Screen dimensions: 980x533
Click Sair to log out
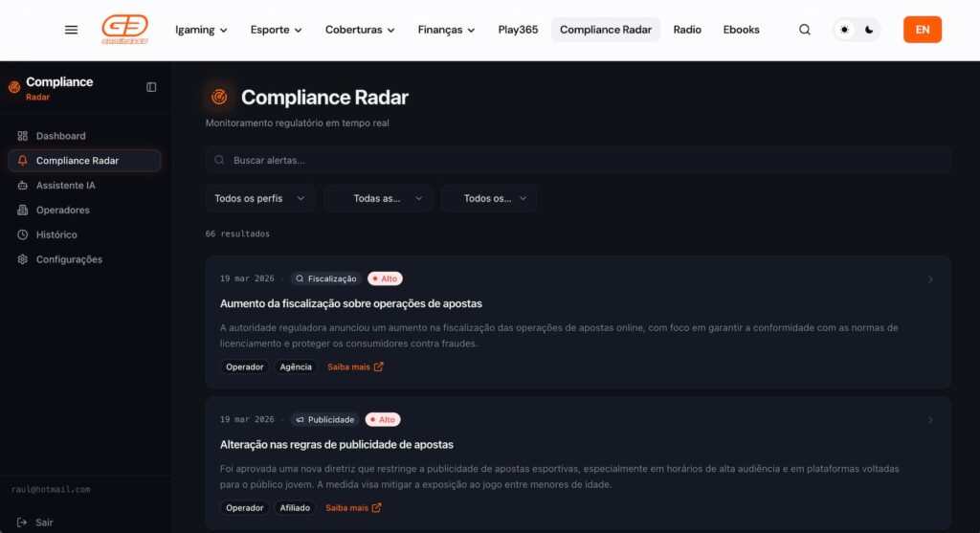(x=44, y=522)
